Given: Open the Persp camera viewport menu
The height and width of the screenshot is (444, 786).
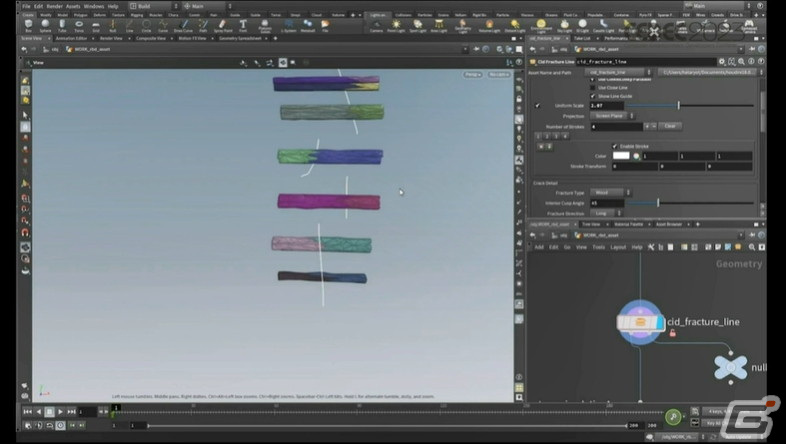Looking at the screenshot, I should pos(472,75).
